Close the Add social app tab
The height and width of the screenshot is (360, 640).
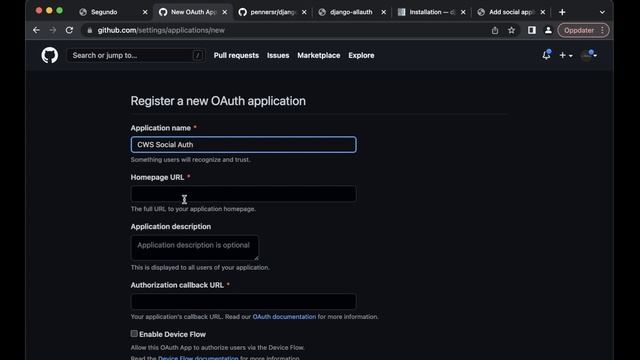point(543,12)
